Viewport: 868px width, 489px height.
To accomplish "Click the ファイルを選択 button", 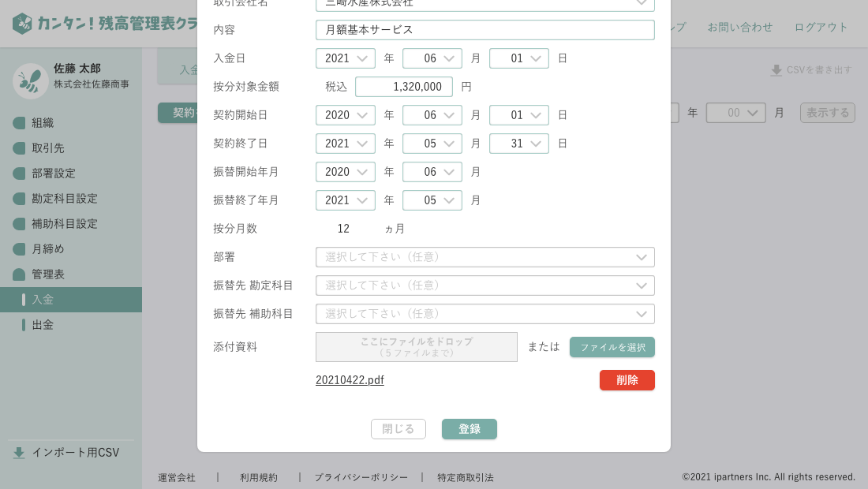I will click(x=612, y=347).
